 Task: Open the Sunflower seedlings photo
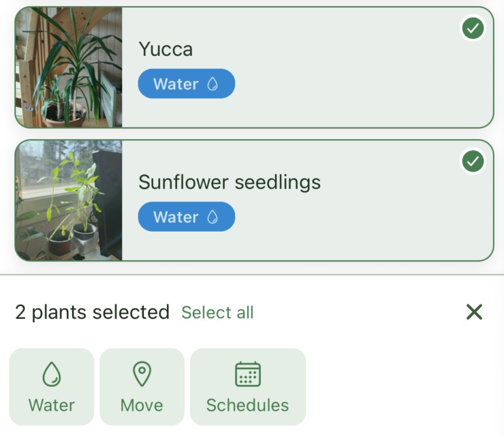coord(69,200)
